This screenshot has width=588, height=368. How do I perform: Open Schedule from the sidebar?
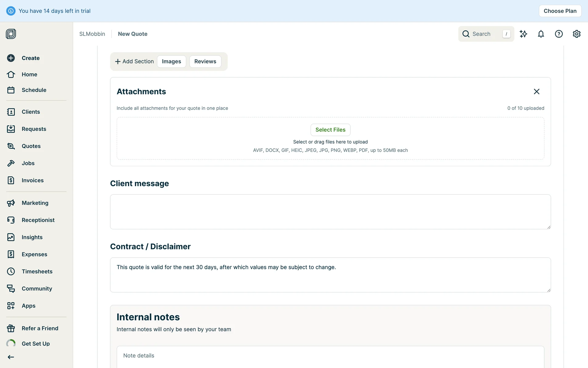pos(34,90)
